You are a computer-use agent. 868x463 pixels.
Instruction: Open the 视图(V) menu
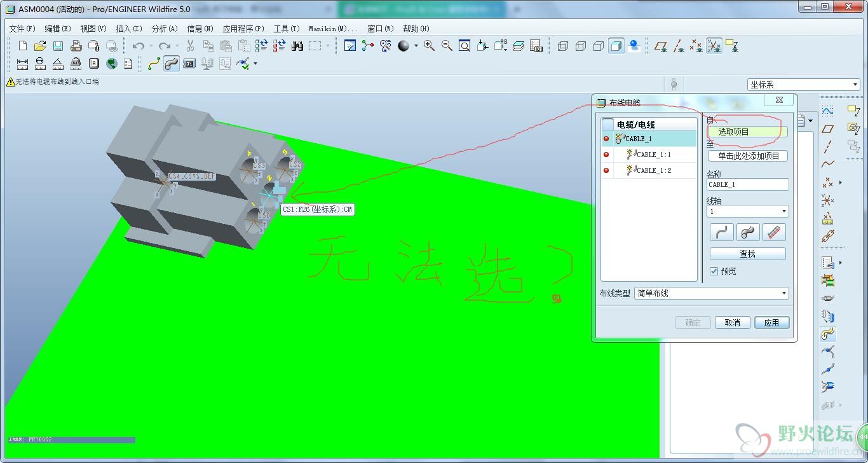point(93,29)
